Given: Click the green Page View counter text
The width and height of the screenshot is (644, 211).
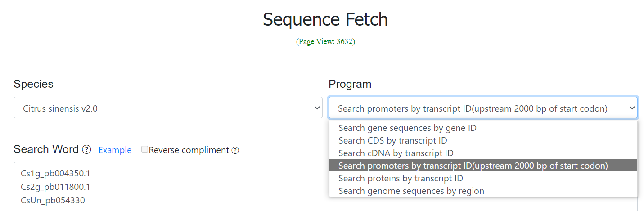Looking at the screenshot, I should [x=325, y=41].
